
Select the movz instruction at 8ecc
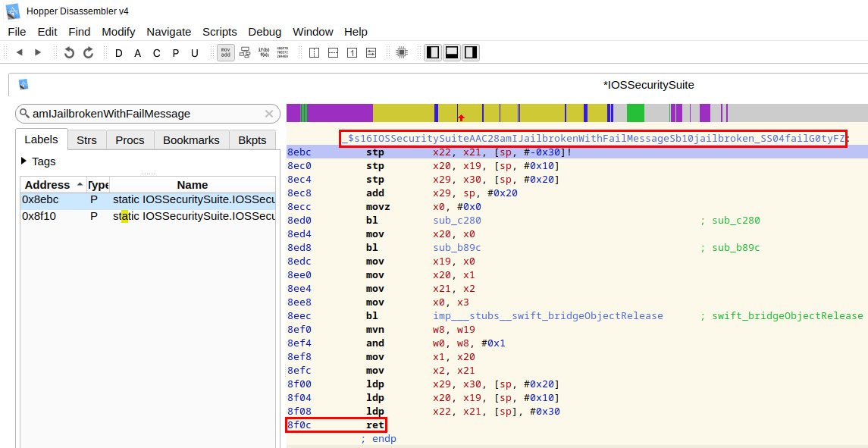point(578,206)
